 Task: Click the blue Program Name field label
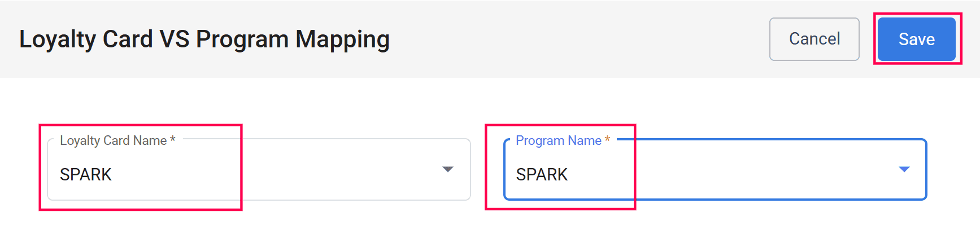coord(558,140)
